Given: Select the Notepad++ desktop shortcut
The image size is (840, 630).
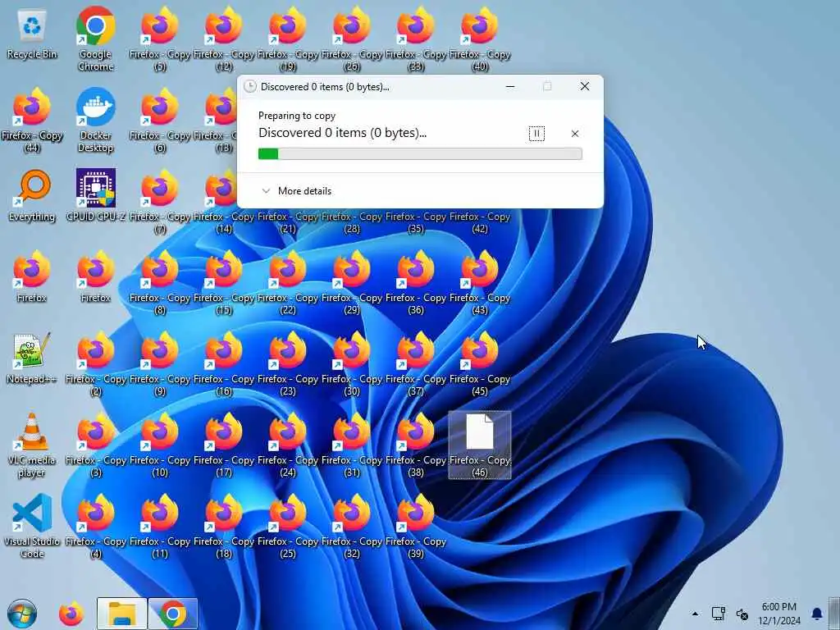Looking at the screenshot, I should 32,359.
